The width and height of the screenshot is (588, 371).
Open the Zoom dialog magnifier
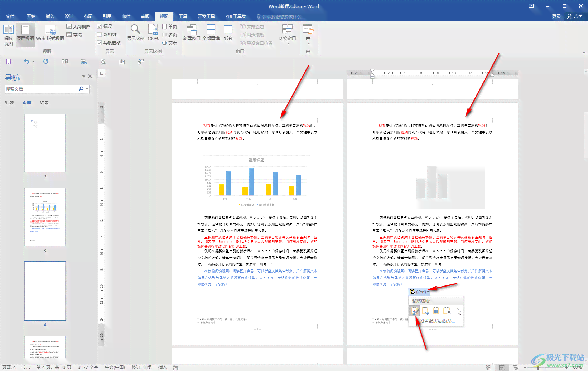point(135,33)
